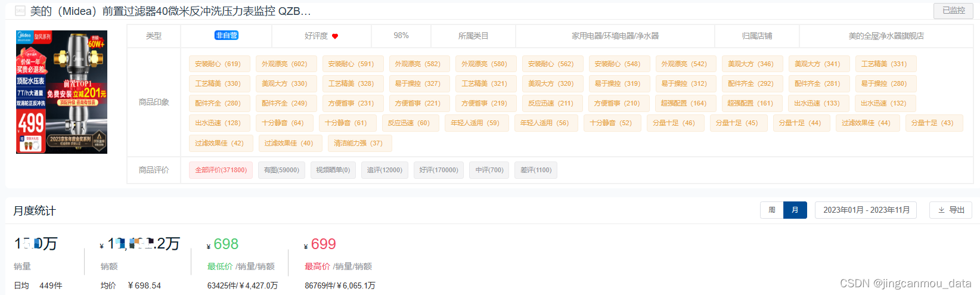980x295 pixels.
Task: Select 中评(700) review filter
Action: click(x=489, y=170)
